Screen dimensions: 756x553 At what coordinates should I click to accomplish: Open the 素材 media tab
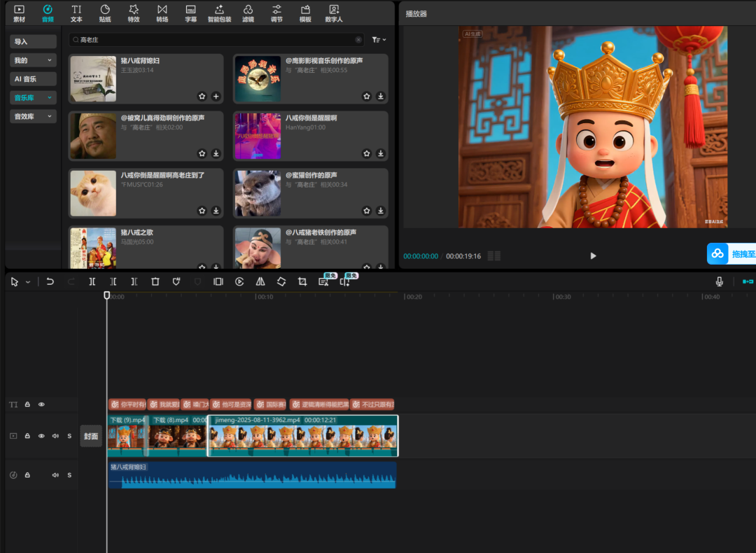coord(20,13)
